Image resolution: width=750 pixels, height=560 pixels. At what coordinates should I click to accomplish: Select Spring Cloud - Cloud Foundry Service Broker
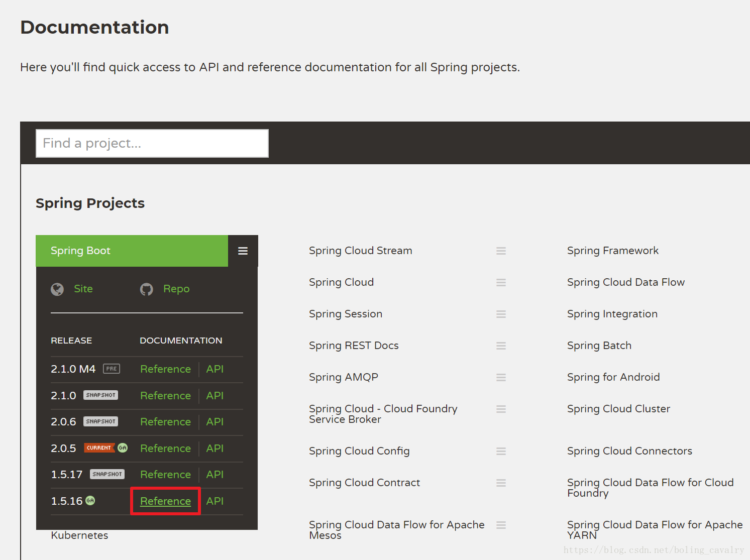click(383, 414)
